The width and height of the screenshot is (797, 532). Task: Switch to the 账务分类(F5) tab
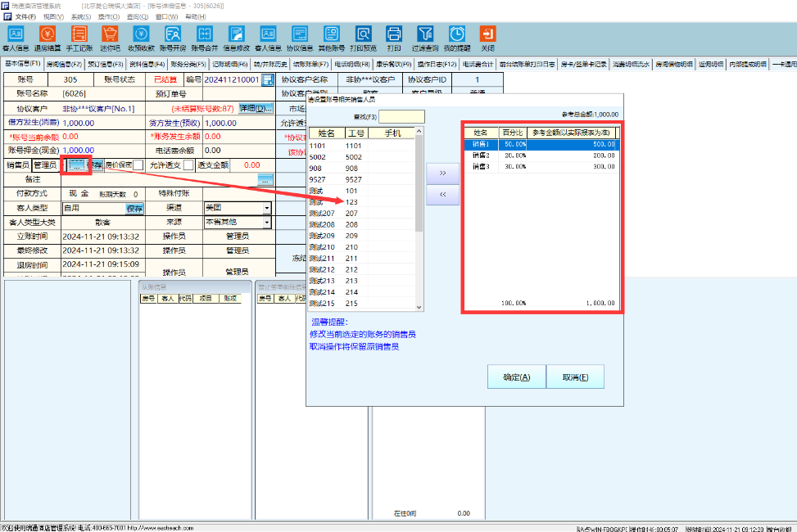pos(188,65)
